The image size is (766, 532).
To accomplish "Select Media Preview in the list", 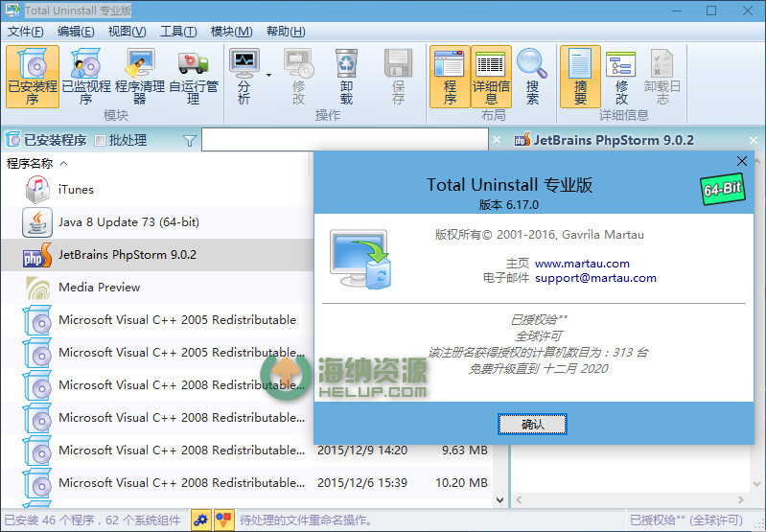I will coord(157,288).
